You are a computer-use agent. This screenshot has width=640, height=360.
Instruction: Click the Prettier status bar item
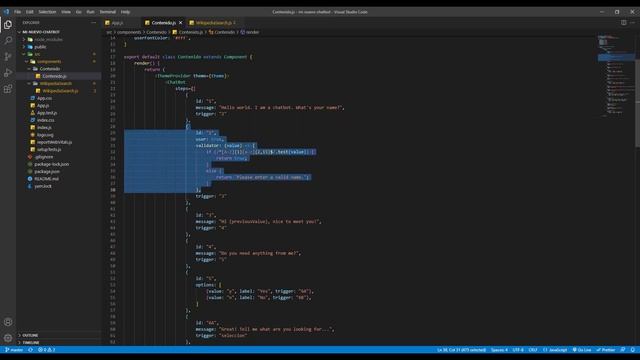[606, 350]
